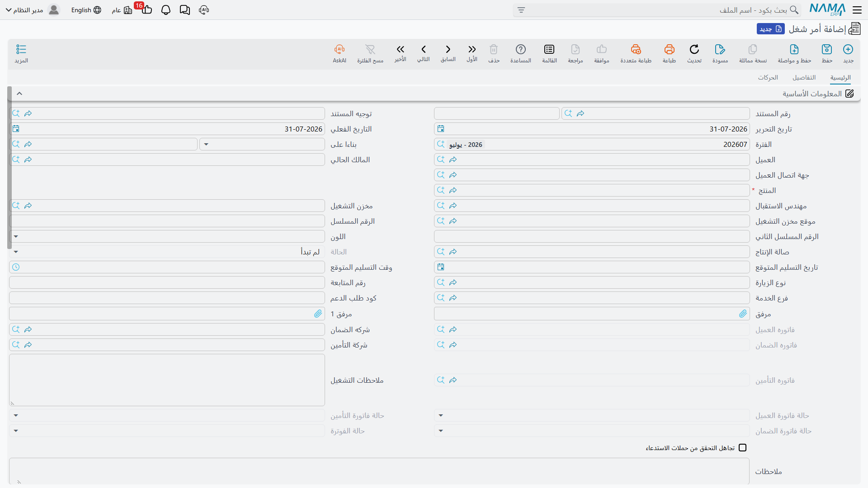Click طباعة متعددة (Multiple print) icon
The height and width of the screenshot is (488, 868).
click(x=636, y=49)
